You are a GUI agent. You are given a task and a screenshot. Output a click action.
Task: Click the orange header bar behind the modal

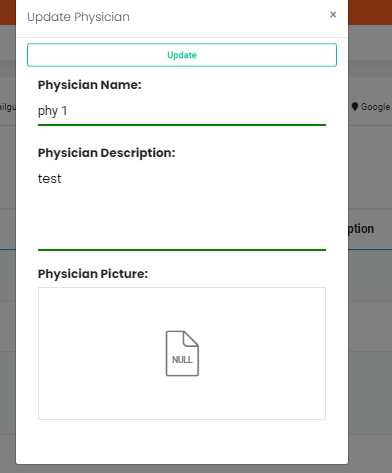(370, 12)
